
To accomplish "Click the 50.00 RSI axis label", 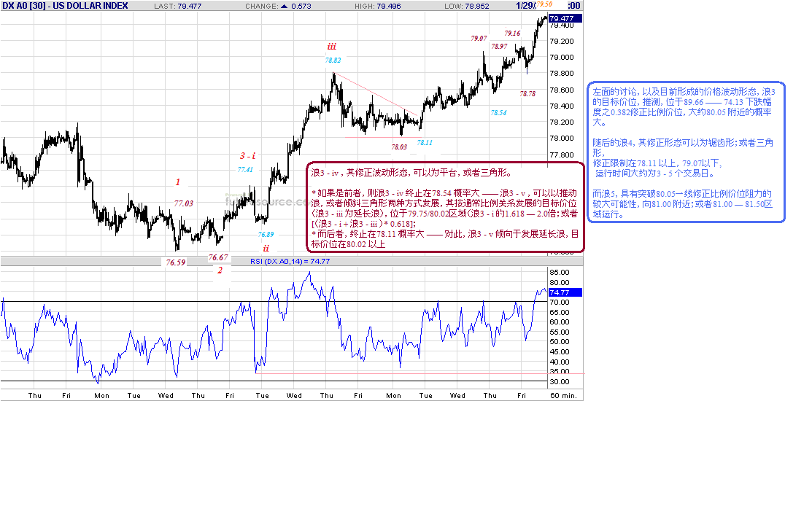I will click(560, 341).
